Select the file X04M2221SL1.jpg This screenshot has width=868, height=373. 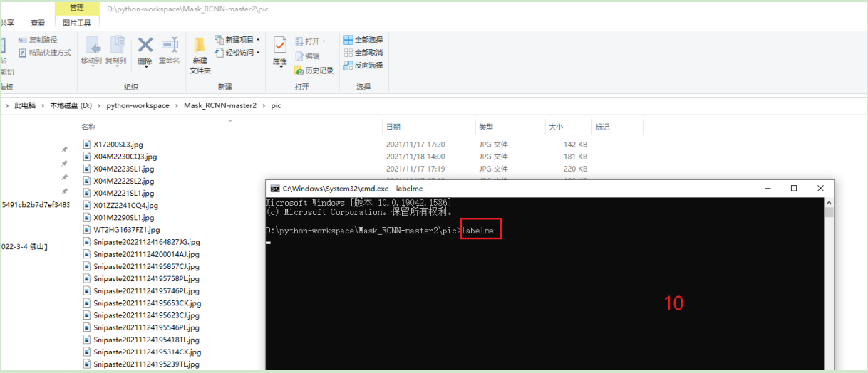pyautogui.click(x=123, y=193)
